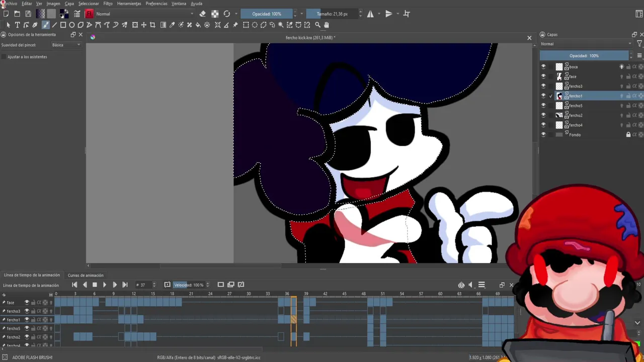Screen dimensions: 644x362
Task: Click the new document icon
Action: pyautogui.click(x=6, y=14)
